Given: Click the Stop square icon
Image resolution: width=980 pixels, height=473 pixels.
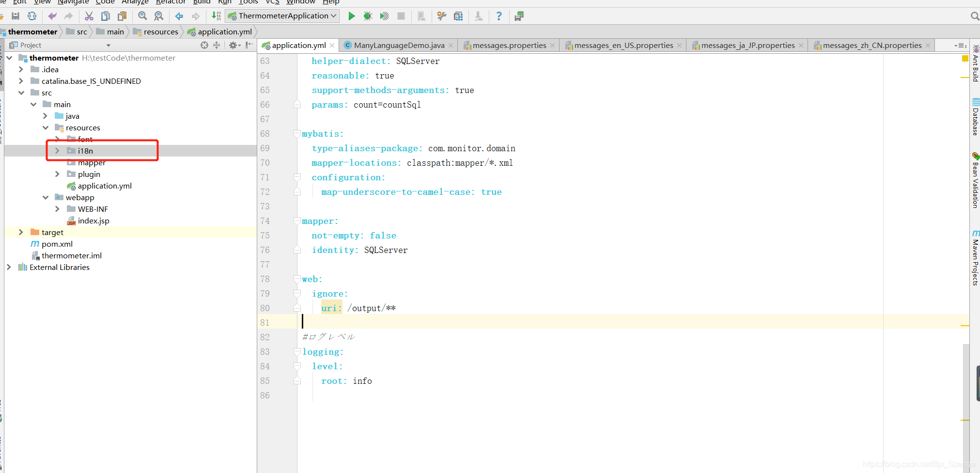Looking at the screenshot, I should [x=401, y=16].
